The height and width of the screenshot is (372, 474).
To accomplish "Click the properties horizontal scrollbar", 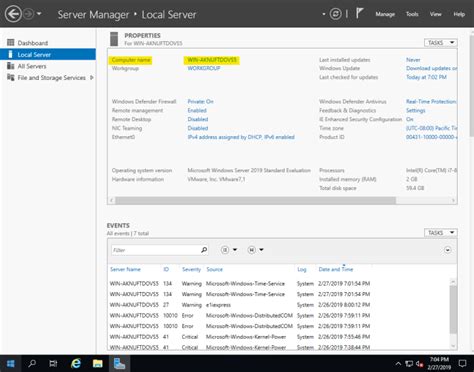I will tap(255, 200).
